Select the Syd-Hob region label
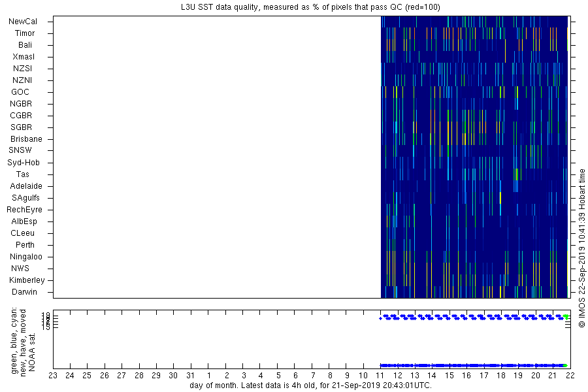 tap(24, 163)
